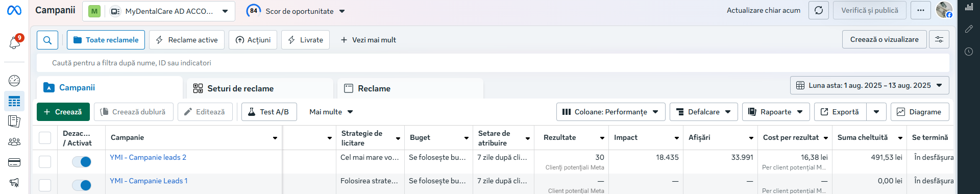
Task: Switch to Reclame tab
Action: [x=410, y=88]
